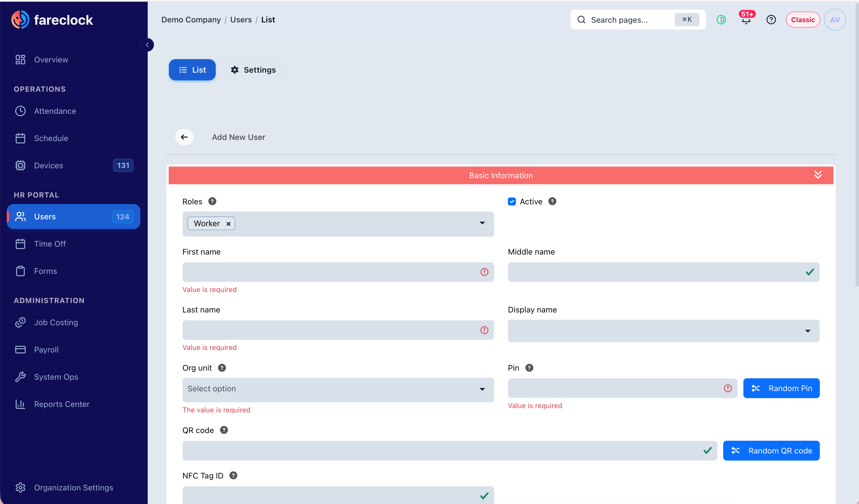
Task: Open the AV user avatar menu
Action: pos(835,20)
